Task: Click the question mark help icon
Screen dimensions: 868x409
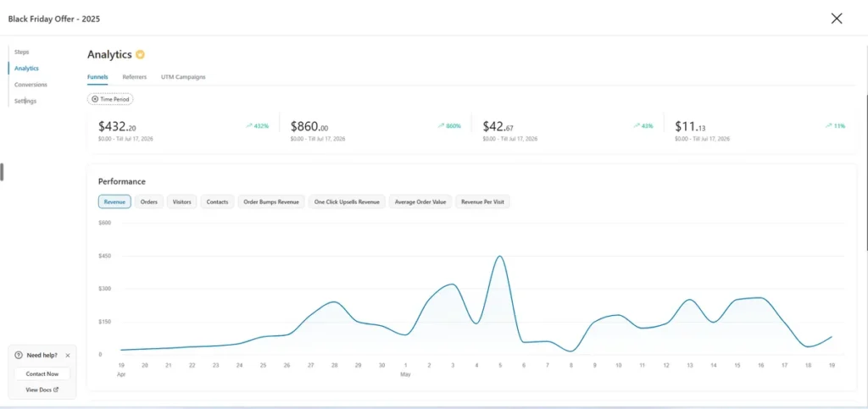Action: tap(19, 356)
